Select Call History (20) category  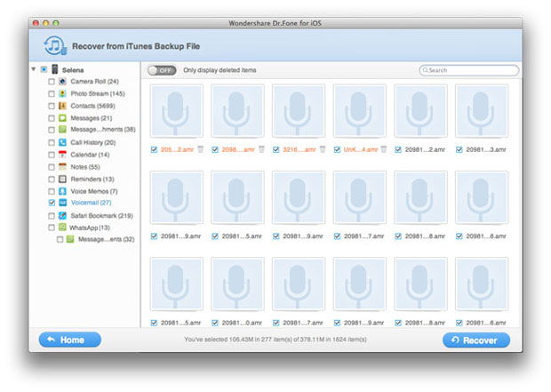[x=93, y=142]
